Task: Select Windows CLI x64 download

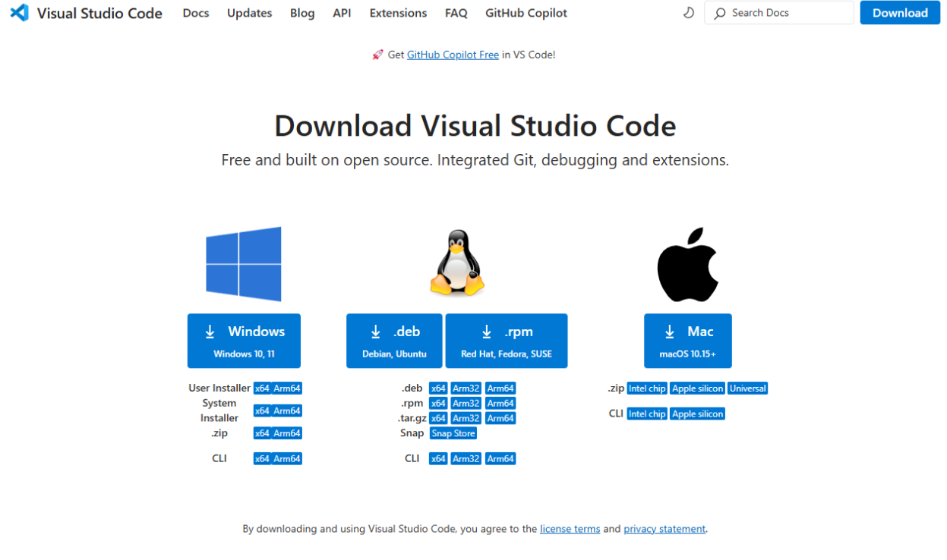Action: tap(262, 458)
